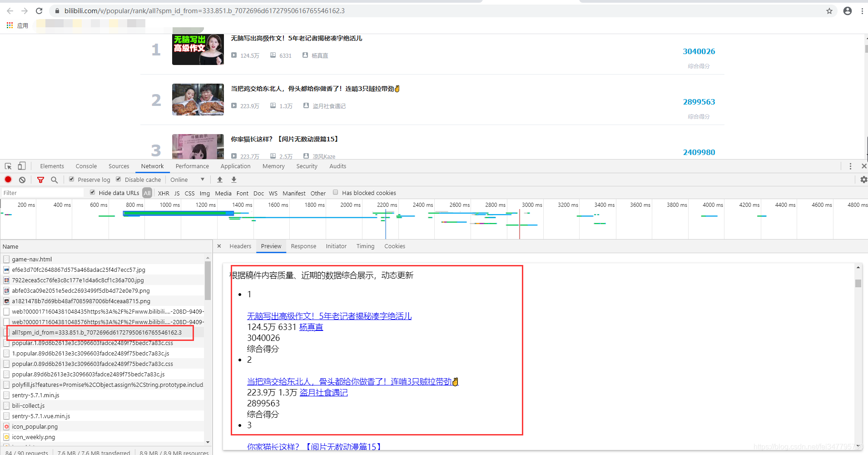Click 杨真直 link in Preview pane
Screen dimensions: 868x455
coord(311,327)
